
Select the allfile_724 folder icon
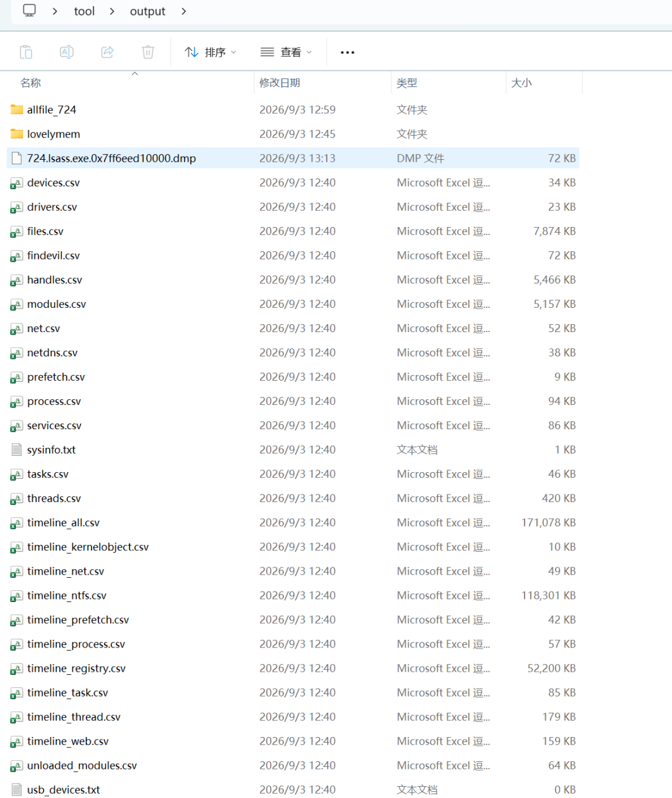pos(17,109)
